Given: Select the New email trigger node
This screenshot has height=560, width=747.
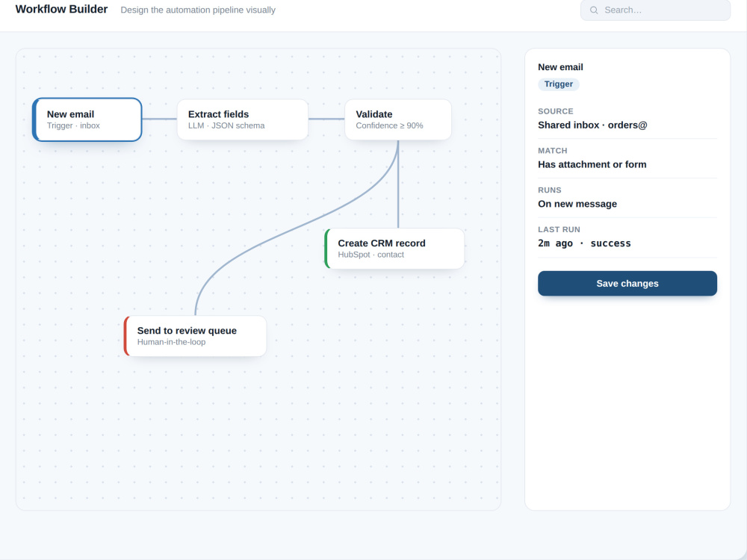Looking at the screenshot, I should pyautogui.click(x=87, y=119).
